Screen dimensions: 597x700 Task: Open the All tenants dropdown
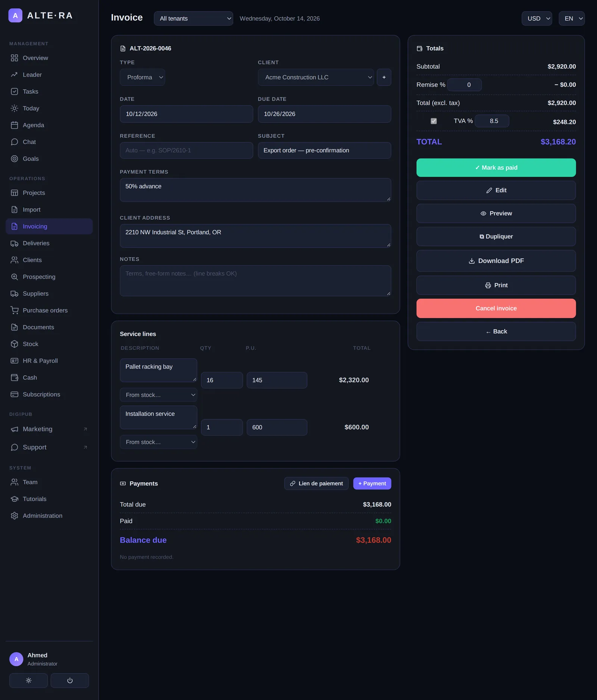coord(194,18)
